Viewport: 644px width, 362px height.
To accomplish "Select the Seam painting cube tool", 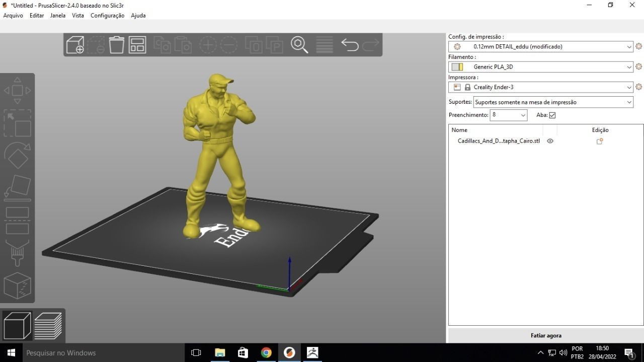I will tap(17, 285).
